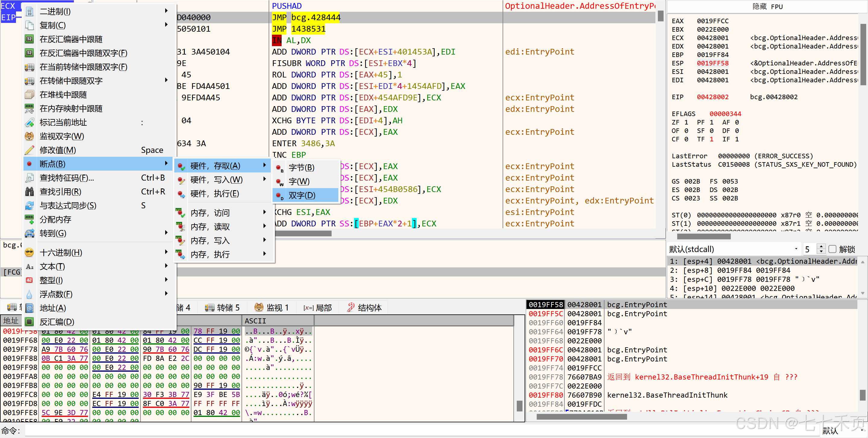
Task: Click the red dot icon beside 断点
Action: pos(30,164)
